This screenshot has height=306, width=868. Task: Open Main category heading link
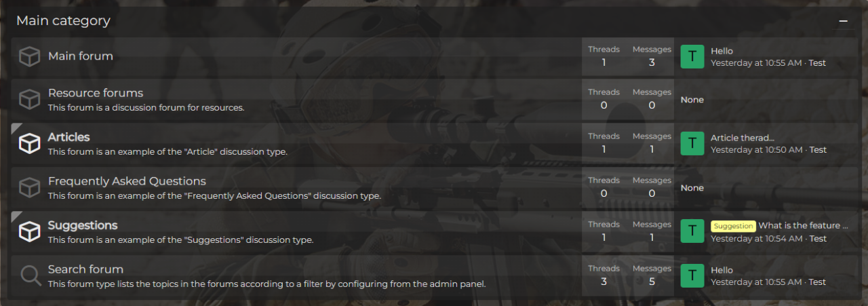[63, 21]
